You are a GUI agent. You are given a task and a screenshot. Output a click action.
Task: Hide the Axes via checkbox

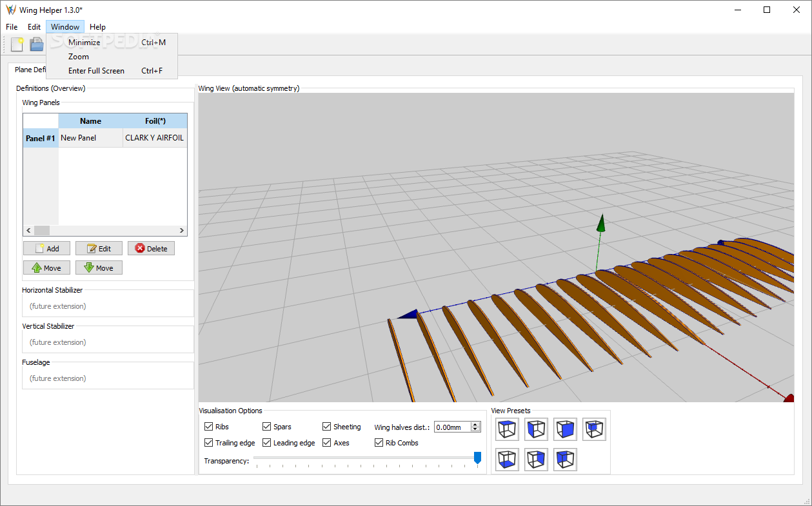tap(327, 443)
